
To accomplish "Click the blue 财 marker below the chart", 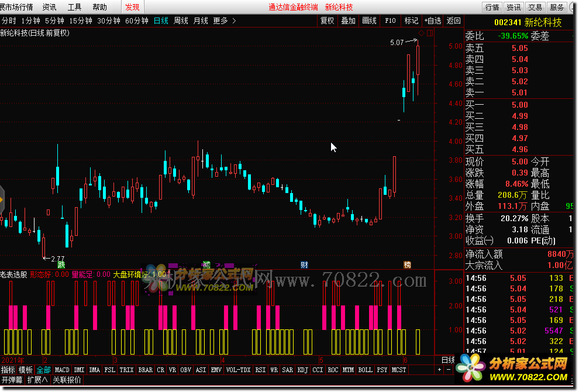I will point(304,264).
